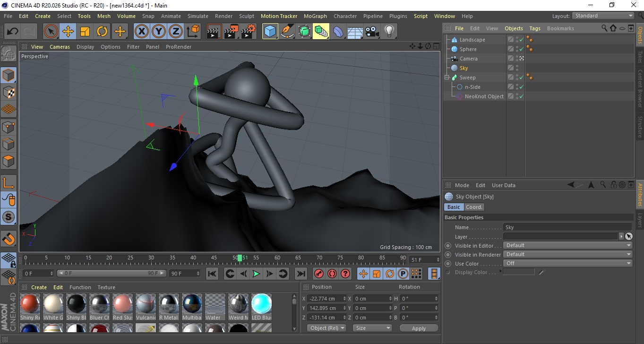Open Object (Rel) coordinate dropdown
The height and width of the screenshot is (344, 644).
326,328
